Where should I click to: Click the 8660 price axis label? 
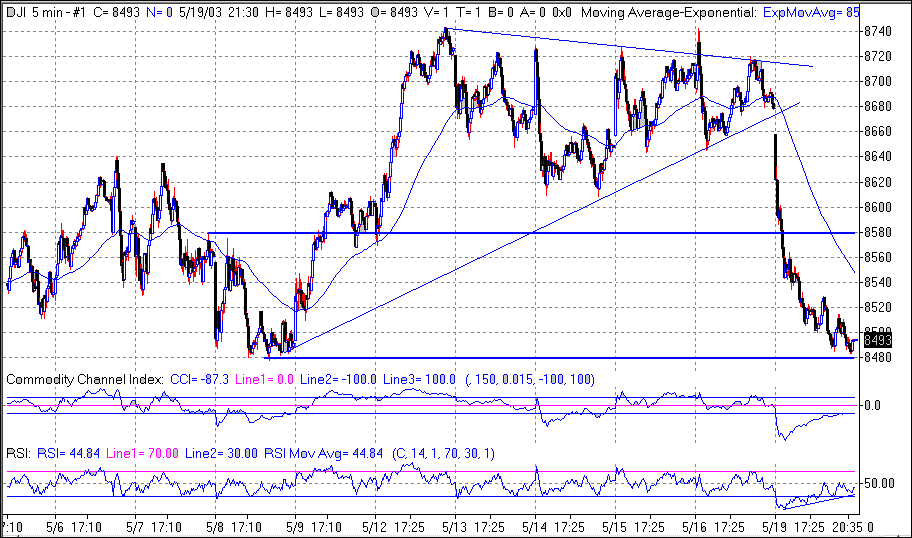878,131
